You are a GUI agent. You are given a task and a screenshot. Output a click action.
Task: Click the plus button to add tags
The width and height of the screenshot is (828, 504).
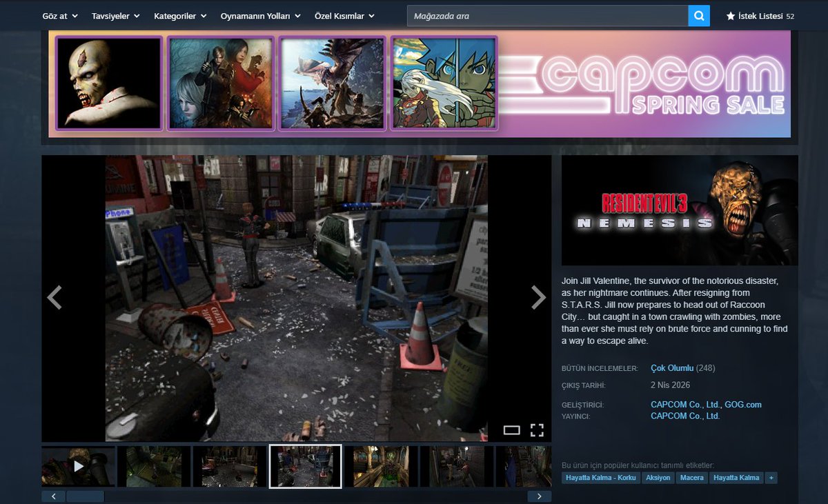[x=771, y=478]
